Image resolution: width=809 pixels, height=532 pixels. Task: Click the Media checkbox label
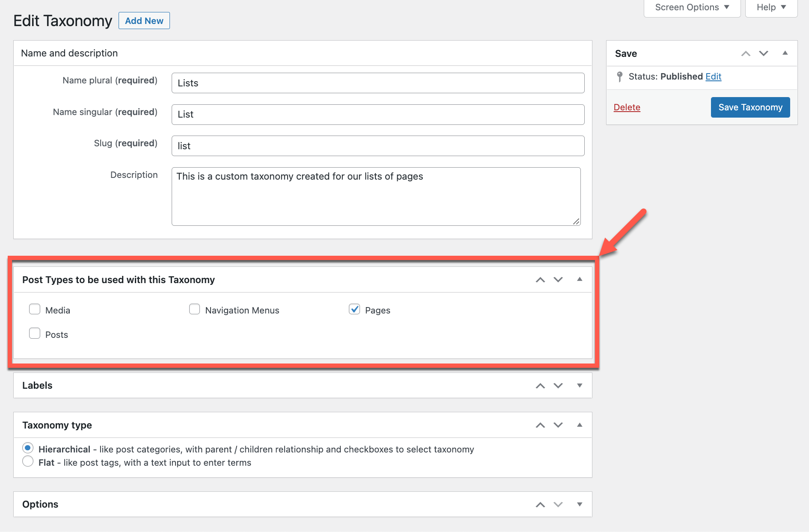pyautogui.click(x=58, y=310)
